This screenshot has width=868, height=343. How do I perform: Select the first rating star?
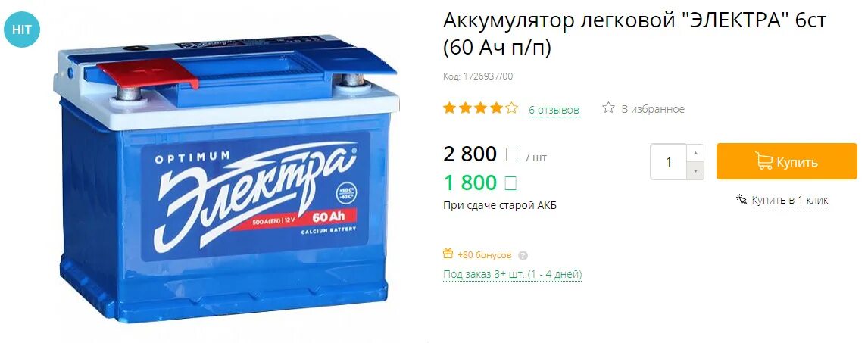pos(449,108)
